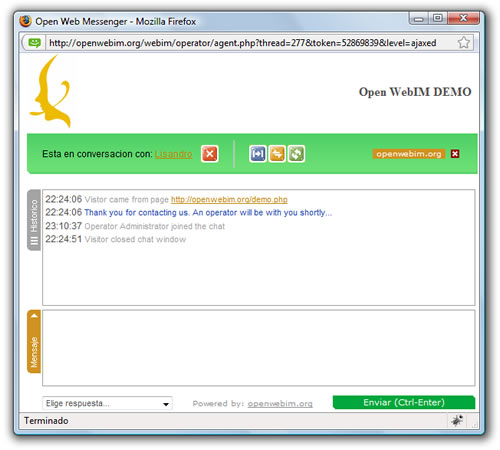Viewport: 500px width, 450px height.
Task: Click the bug icon in status bar
Action: (x=457, y=420)
